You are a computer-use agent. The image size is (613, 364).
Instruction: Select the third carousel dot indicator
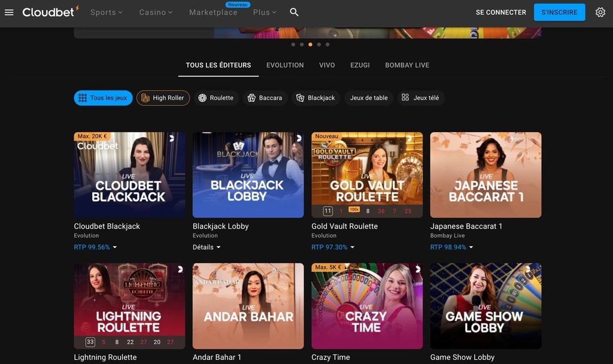click(309, 44)
